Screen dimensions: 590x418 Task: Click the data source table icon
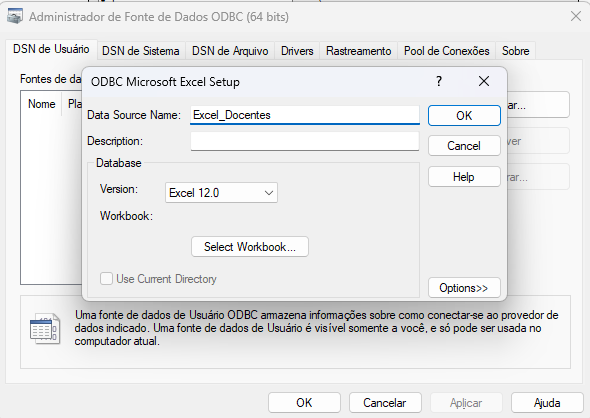[45, 329]
